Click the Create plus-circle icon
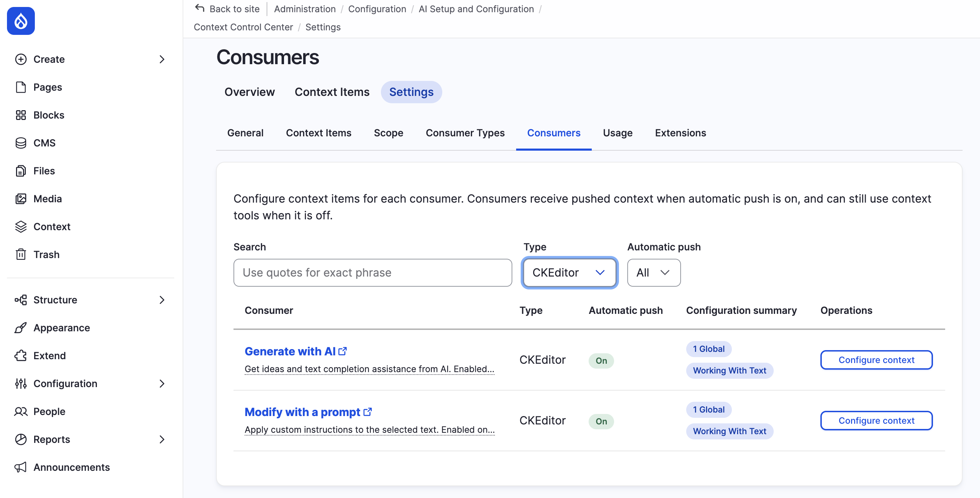The image size is (980, 498). click(x=21, y=59)
